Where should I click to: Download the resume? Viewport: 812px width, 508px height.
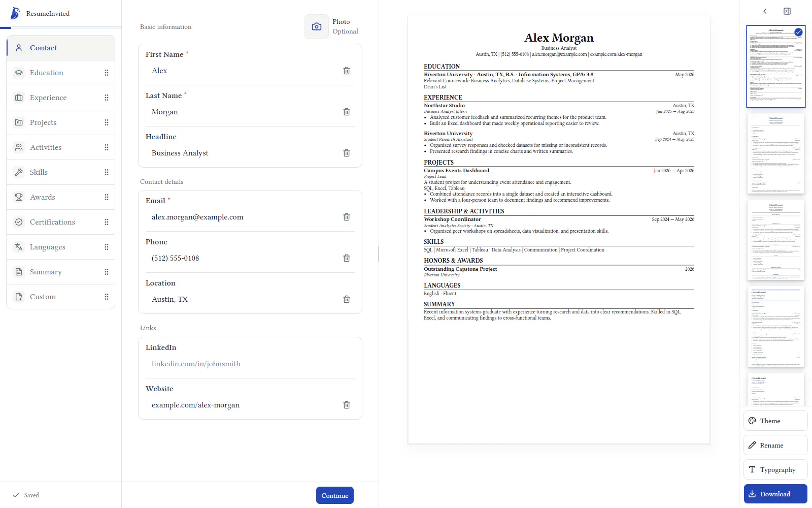(775, 494)
